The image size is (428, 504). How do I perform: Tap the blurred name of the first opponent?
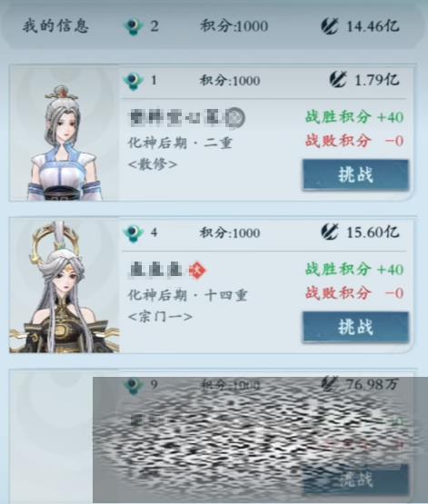click(x=186, y=117)
